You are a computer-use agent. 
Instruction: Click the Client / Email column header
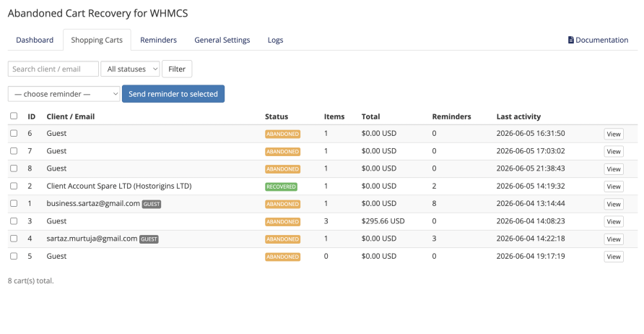point(71,116)
